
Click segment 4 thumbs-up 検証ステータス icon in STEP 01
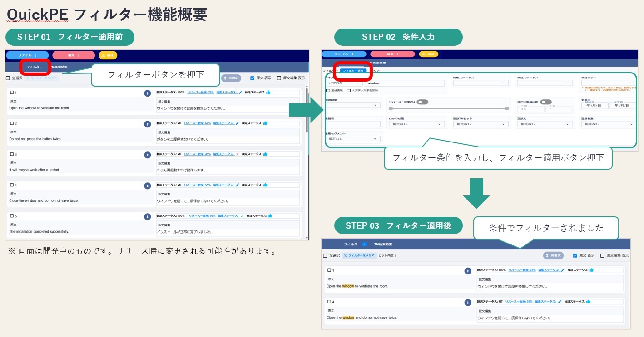265,185
